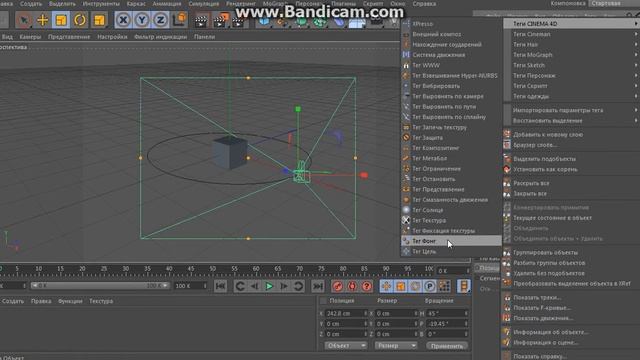Toggle autokeying red button
Screen dimensions: 640x360
coord(352,286)
